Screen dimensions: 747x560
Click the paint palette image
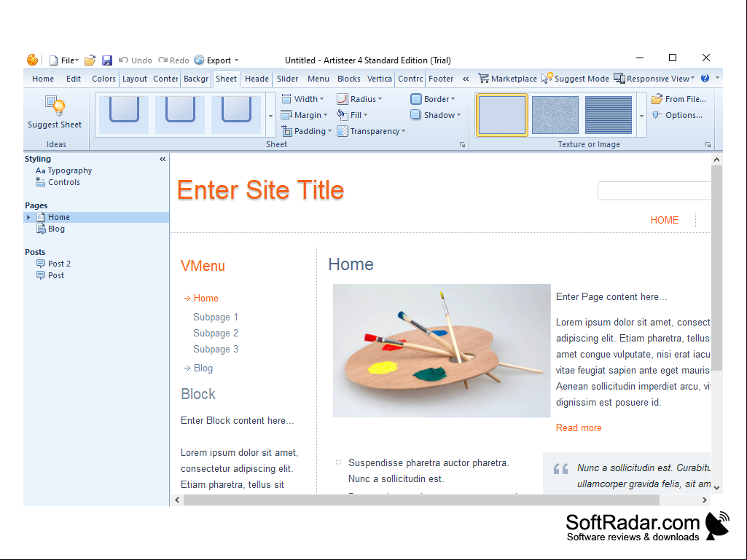pos(442,350)
